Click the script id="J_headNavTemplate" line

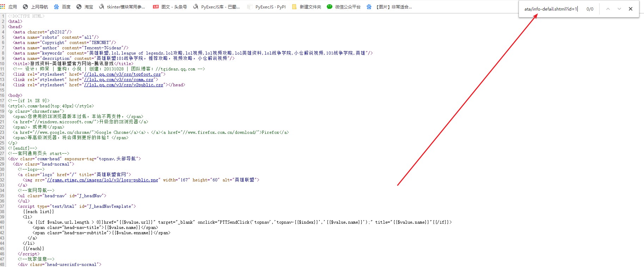point(77,206)
